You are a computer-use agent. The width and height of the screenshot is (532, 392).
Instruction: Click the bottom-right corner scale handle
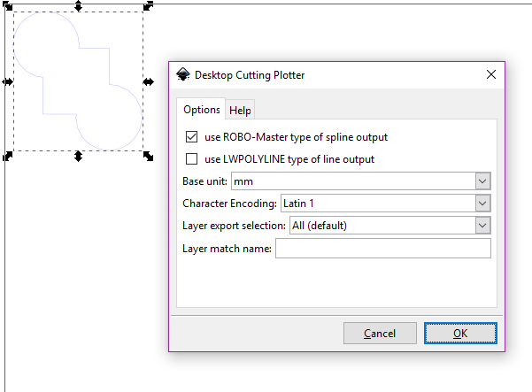coord(148,157)
